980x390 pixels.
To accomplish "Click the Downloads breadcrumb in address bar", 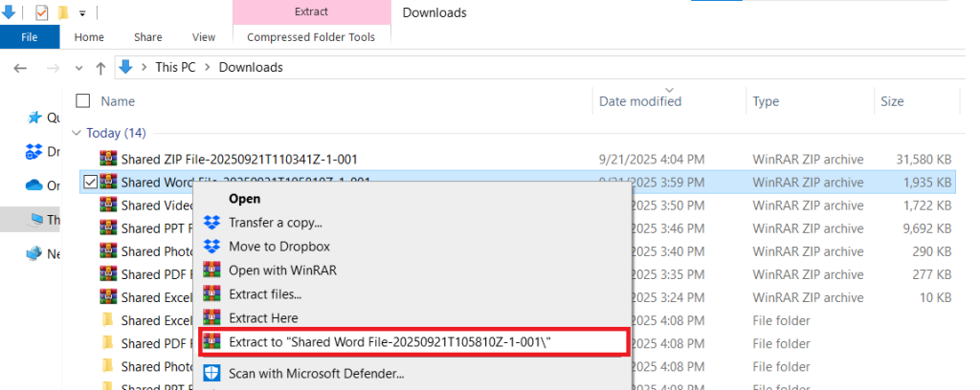I will 251,68.
